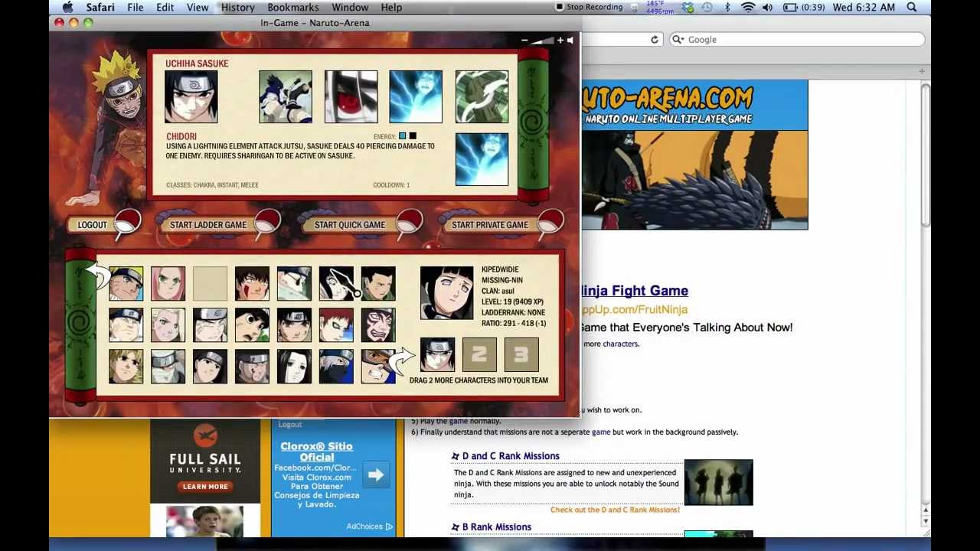Viewport: 980px width, 551px height.
Task: Start a private game
Action: [490, 225]
